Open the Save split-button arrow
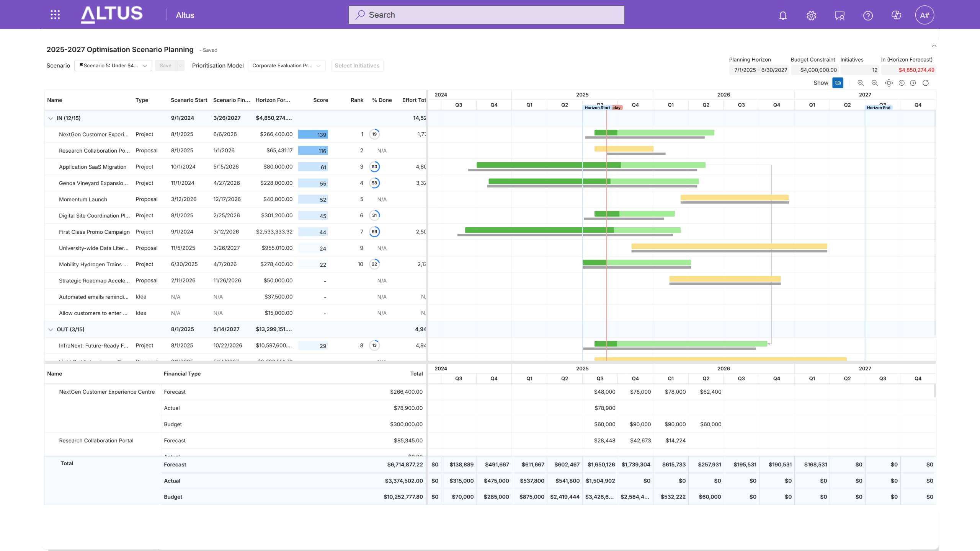The height and width of the screenshot is (551, 980). [180, 65]
